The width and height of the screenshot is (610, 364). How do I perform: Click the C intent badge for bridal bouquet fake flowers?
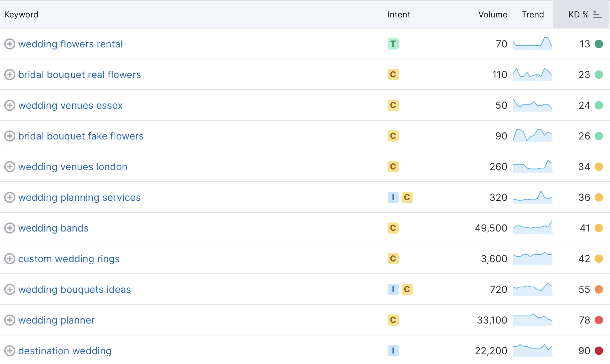(x=393, y=136)
